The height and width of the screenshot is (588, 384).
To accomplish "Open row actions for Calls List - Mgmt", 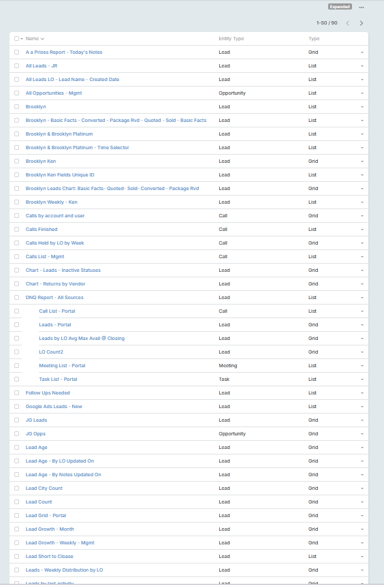I will tap(362, 257).
